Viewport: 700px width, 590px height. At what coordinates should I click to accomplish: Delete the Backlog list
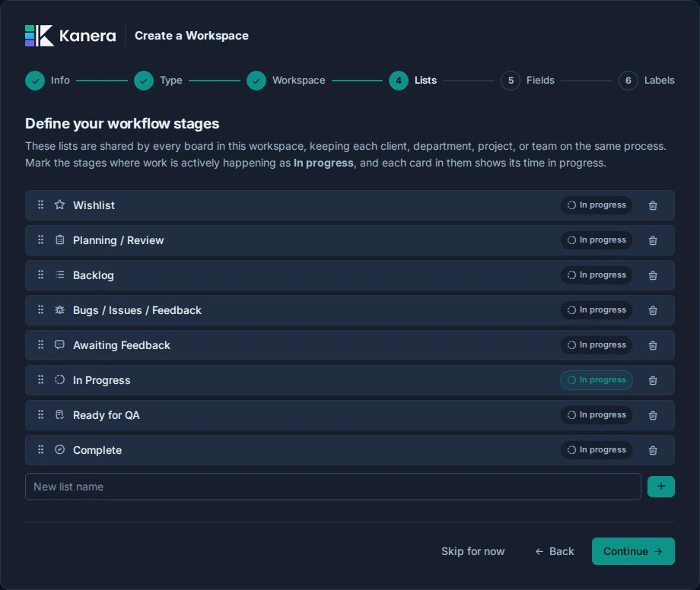pos(653,275)
